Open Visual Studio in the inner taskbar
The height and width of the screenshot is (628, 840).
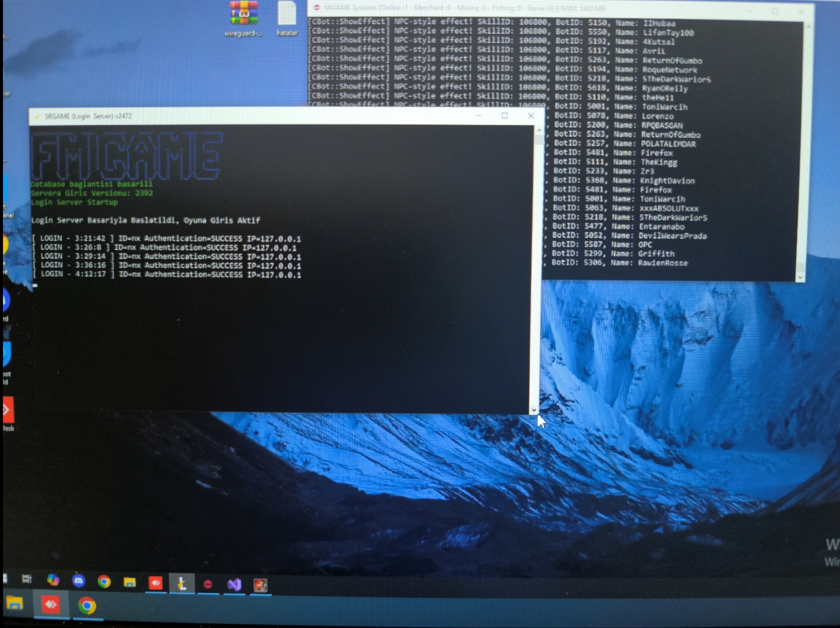pyautogui.click(x=234, y=585)
